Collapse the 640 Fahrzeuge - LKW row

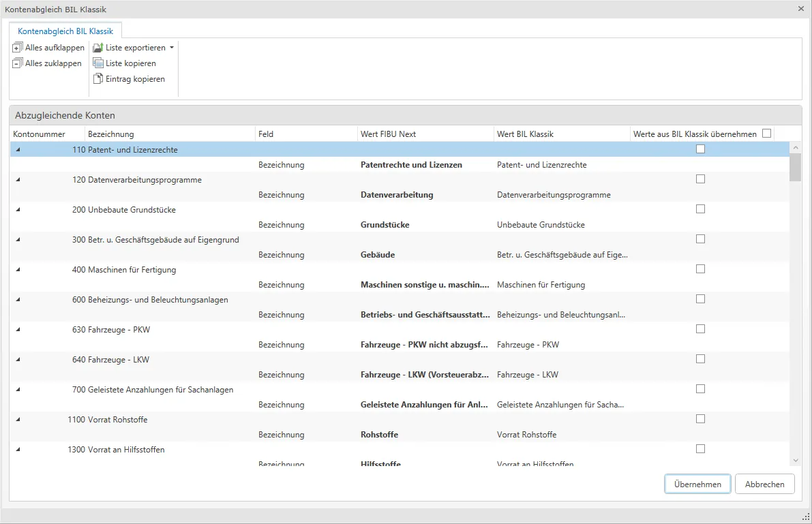tap(18, 360)
